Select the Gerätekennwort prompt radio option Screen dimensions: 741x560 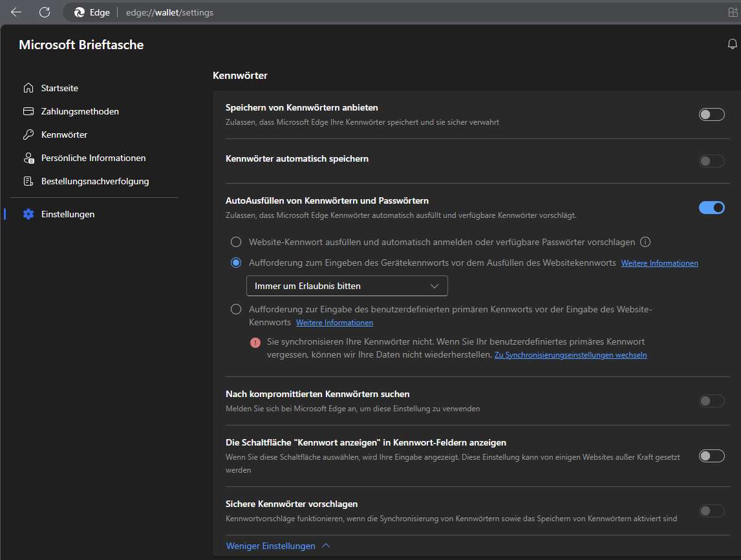pos(236,263)
